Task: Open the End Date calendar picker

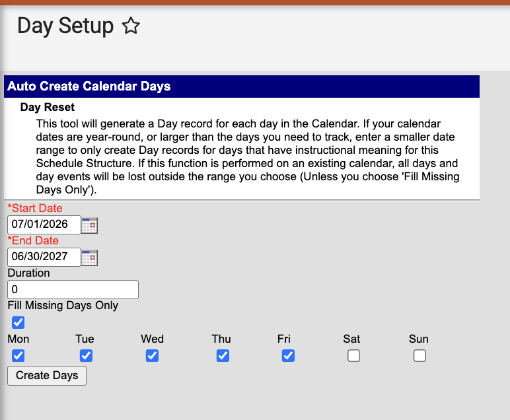Action: (x=89, y=258)
